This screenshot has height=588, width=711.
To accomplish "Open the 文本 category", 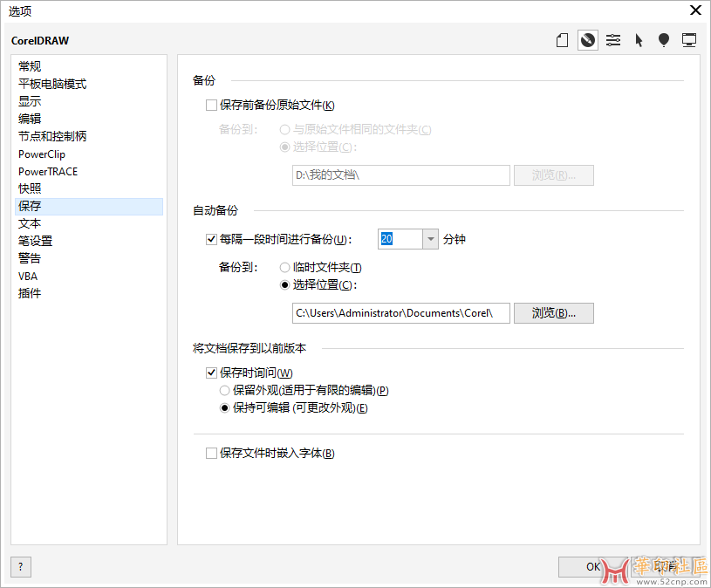I will coord(89,223).
